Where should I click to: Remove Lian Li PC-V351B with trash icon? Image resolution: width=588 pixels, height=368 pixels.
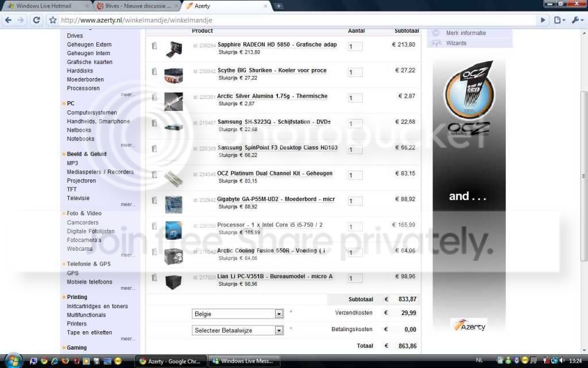(x=154, y=278)
